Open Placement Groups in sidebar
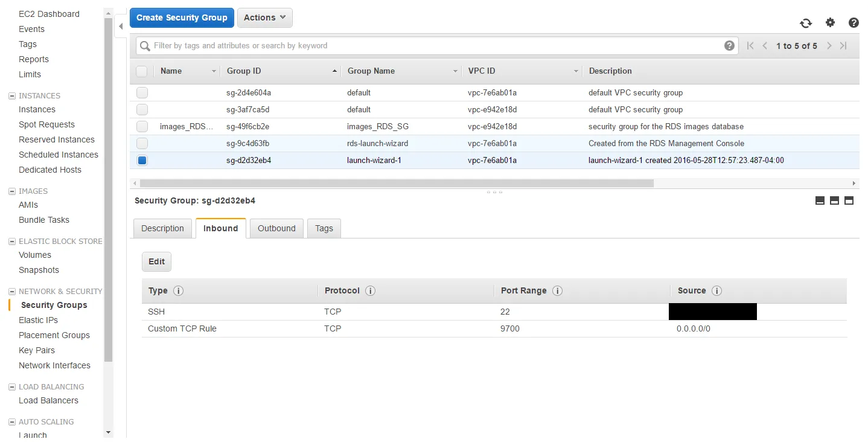 (54, 335)
